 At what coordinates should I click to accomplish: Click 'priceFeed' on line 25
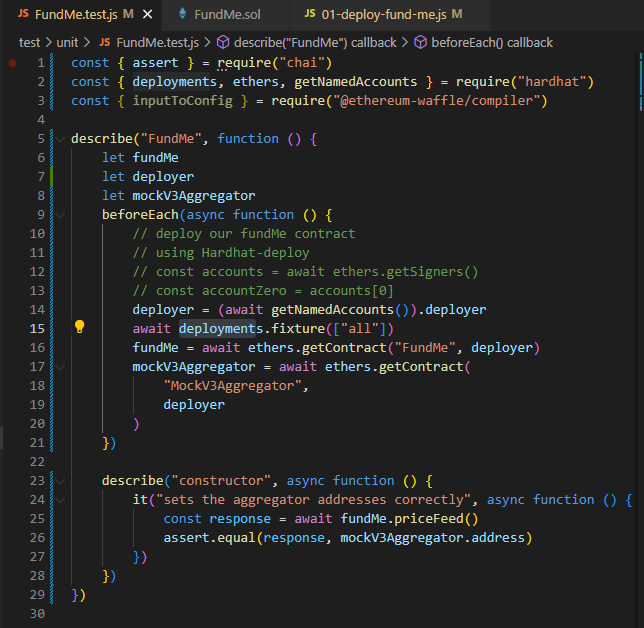[x=429, y=519]
